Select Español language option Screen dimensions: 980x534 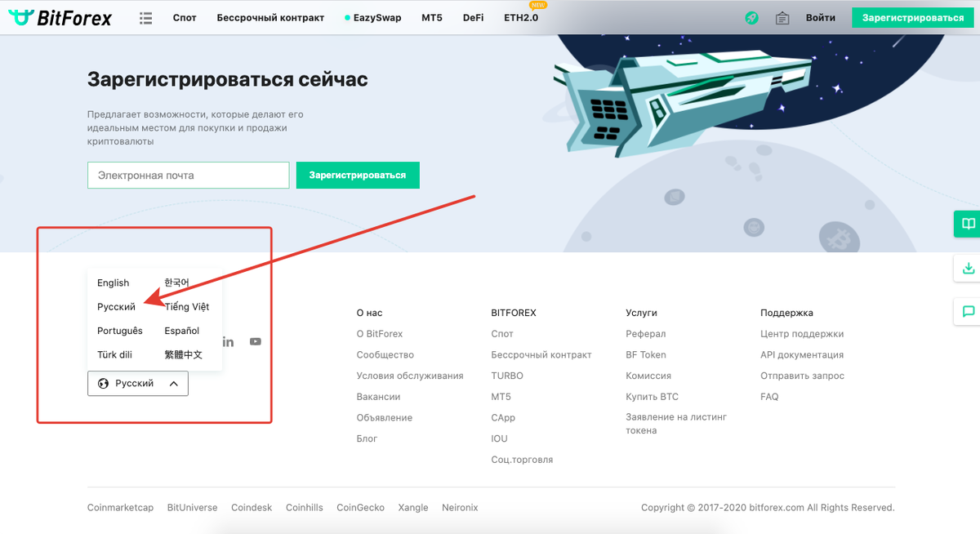pos(182,331)
